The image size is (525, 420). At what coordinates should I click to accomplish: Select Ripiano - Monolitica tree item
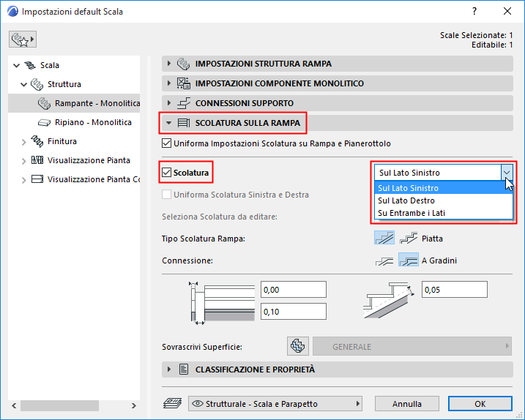click(74, 122)
